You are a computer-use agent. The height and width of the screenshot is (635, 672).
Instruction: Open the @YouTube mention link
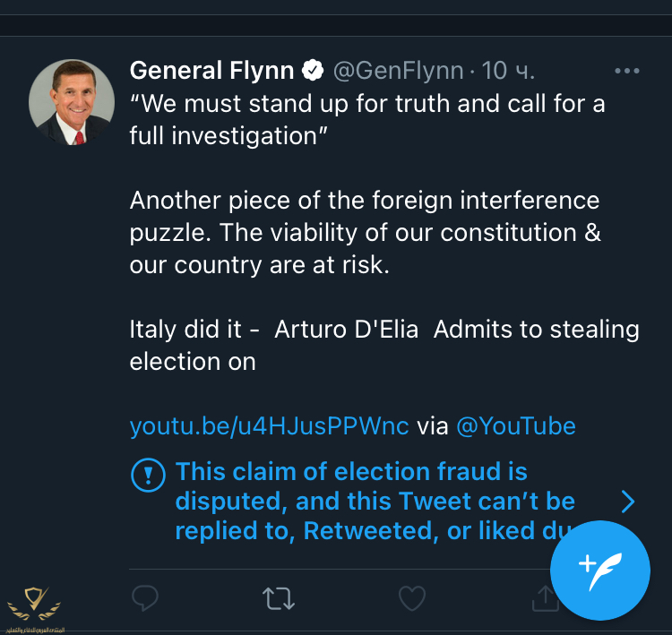[516, 425]
